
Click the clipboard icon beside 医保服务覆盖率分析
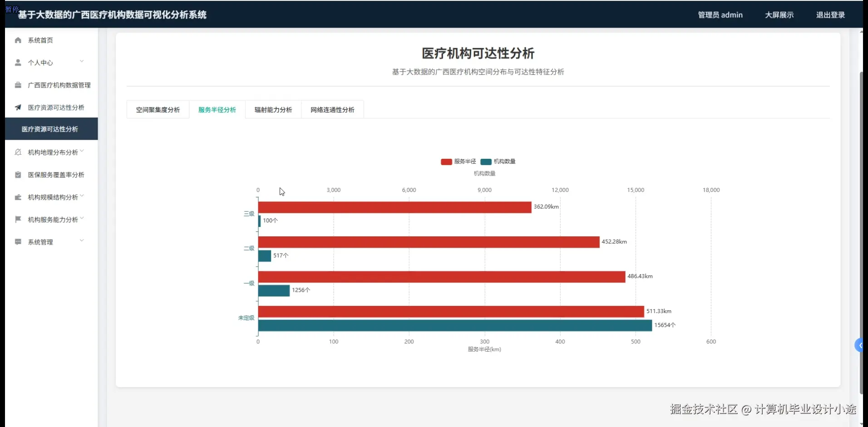click(x=18, y=175)
